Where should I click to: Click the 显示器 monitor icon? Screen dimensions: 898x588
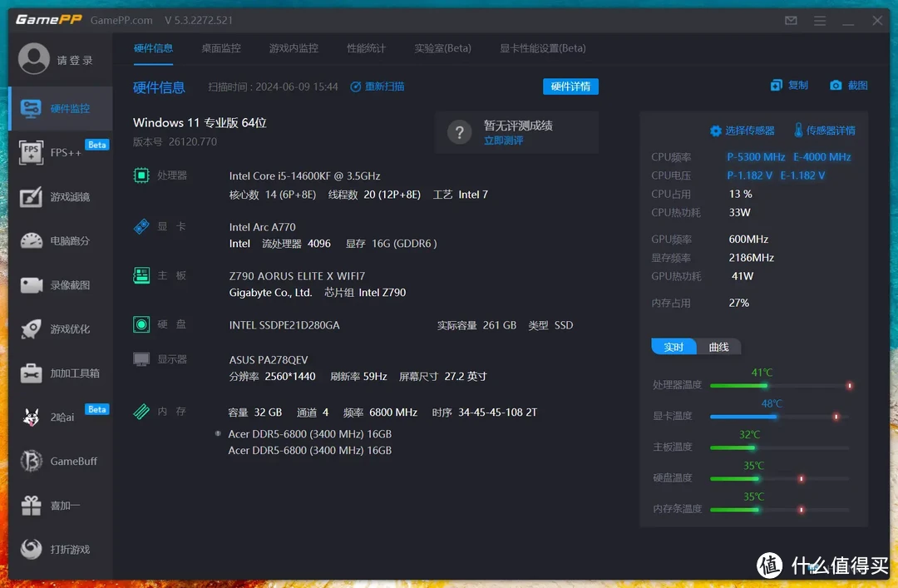pos(141,359)
